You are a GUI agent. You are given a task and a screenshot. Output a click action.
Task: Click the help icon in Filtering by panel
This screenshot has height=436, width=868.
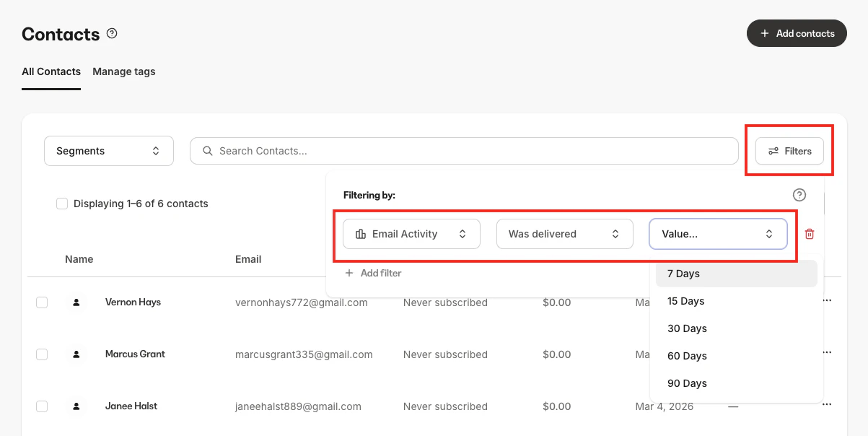pyautogui.click(x=799, y=195)
